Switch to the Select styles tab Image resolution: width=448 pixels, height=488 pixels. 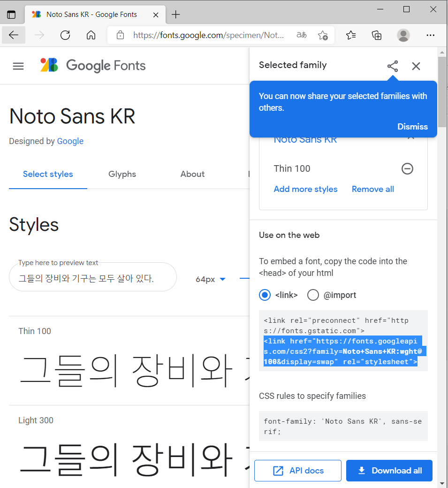point(48,174)
